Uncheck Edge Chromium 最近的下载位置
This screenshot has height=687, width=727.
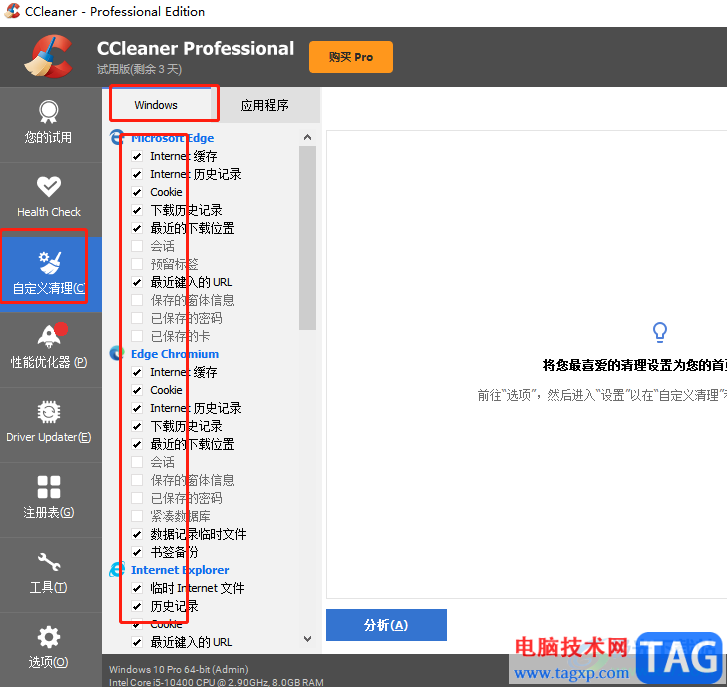click(x=137, y=444)
